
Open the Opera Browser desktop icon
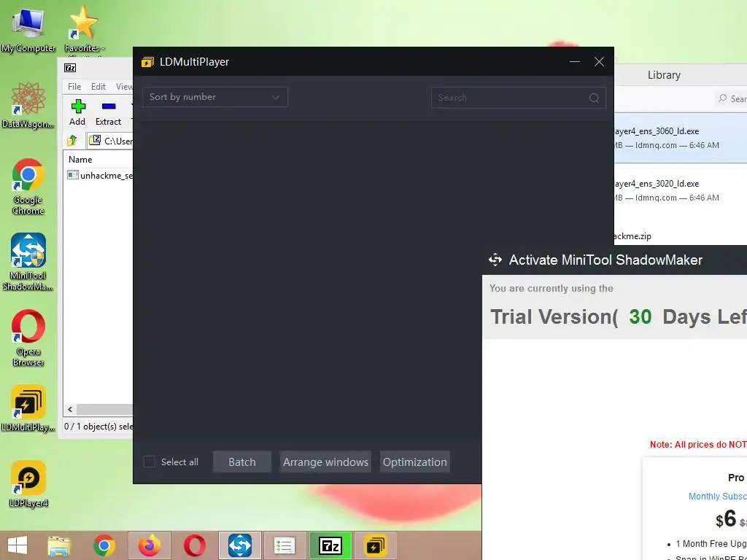[x=28, y=338]
